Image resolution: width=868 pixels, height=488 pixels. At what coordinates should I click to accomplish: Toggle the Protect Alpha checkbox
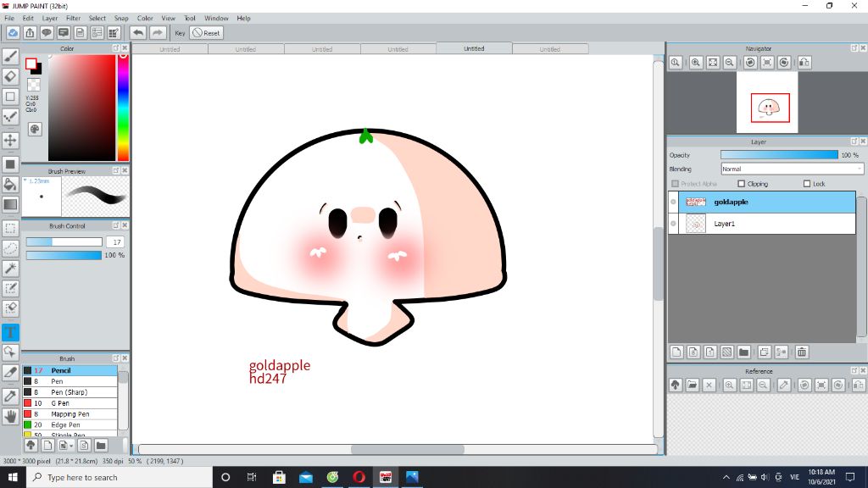tap(675, 184)
